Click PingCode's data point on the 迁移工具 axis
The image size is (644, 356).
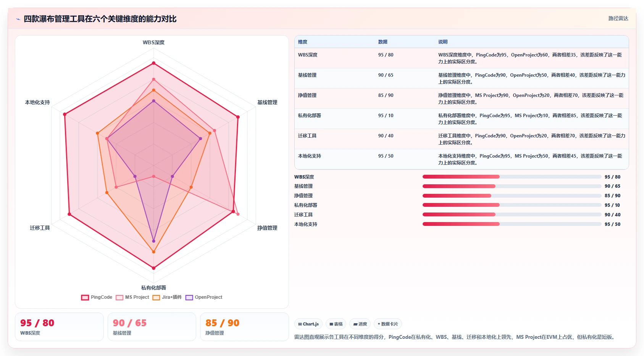(x=69, y=214)
